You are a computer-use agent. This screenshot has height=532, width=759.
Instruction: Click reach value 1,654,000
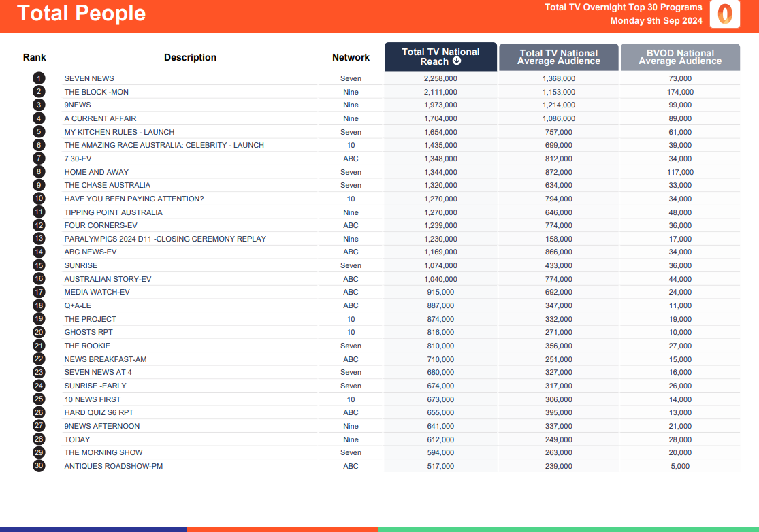(x=440, y=132)
